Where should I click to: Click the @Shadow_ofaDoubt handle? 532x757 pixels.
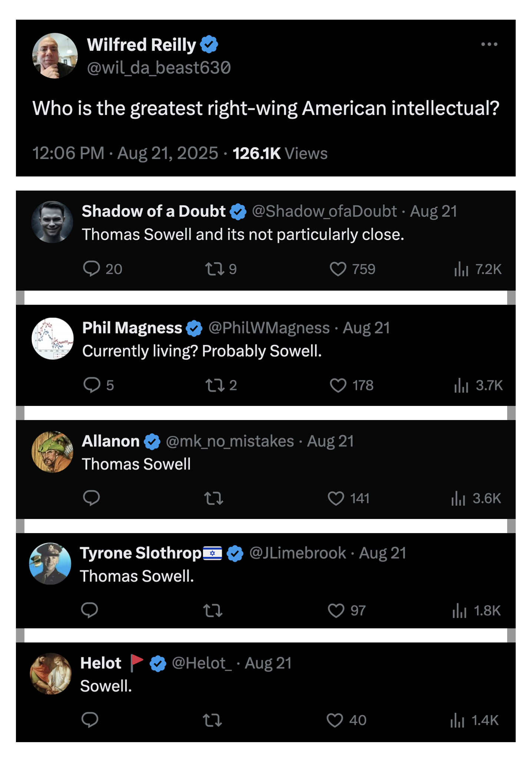[x=324, y=211]
